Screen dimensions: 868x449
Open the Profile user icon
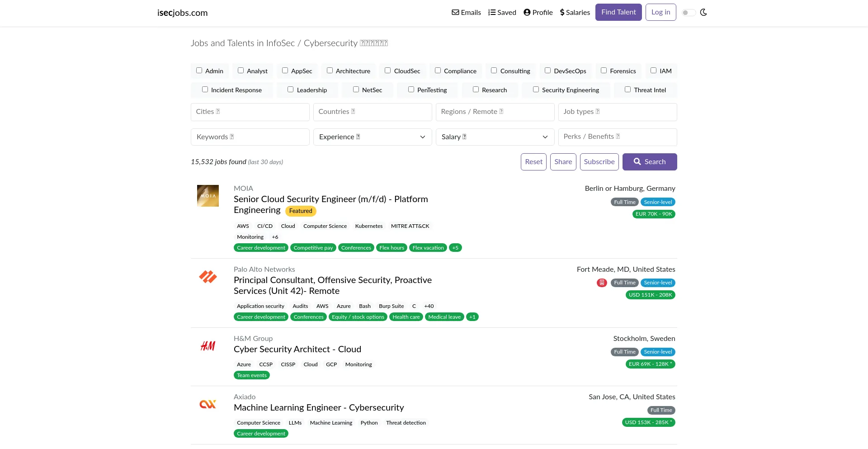[527, 12]
